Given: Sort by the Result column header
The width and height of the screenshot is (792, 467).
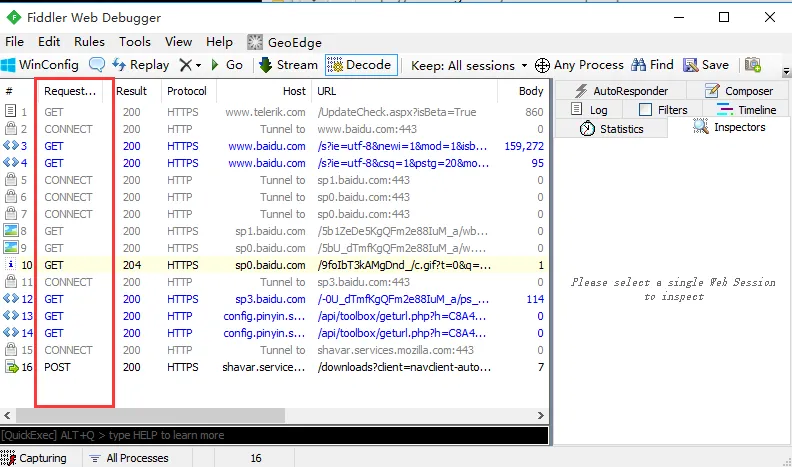Looking at the screenshot, I should click(131, 91).
